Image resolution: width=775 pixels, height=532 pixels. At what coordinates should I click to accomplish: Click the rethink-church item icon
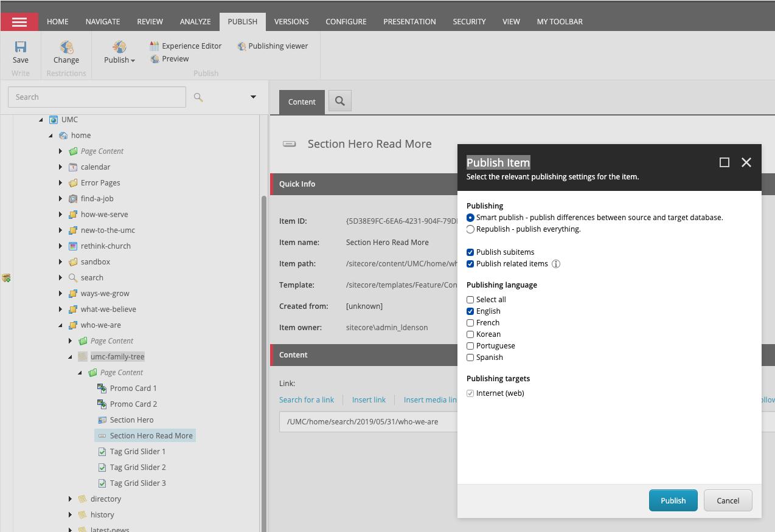[x=73, y=246]
